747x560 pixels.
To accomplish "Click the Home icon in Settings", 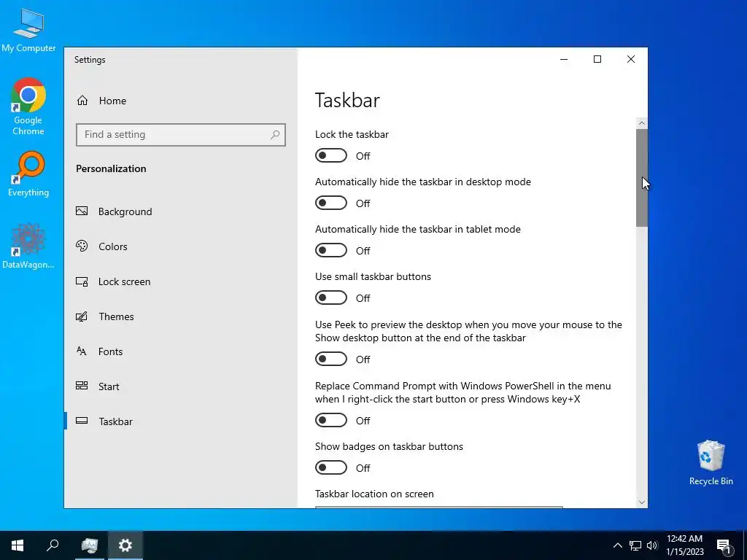I will coord(82,101).
